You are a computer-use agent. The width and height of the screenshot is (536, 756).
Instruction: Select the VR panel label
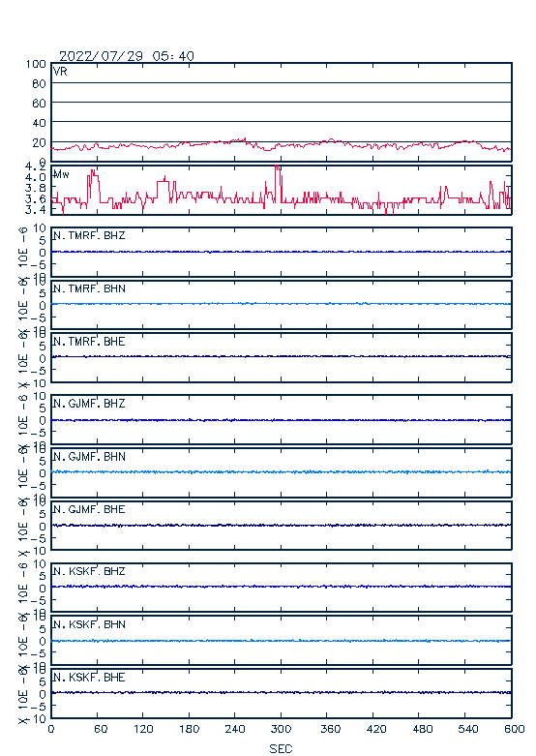[60, 72]
